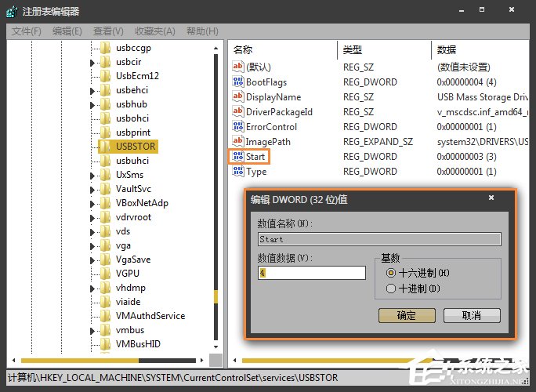The height and width of the screenshot is (392, 536).
Task: Expand the VaultSvc tree node
Action: [x=92, y=190]
